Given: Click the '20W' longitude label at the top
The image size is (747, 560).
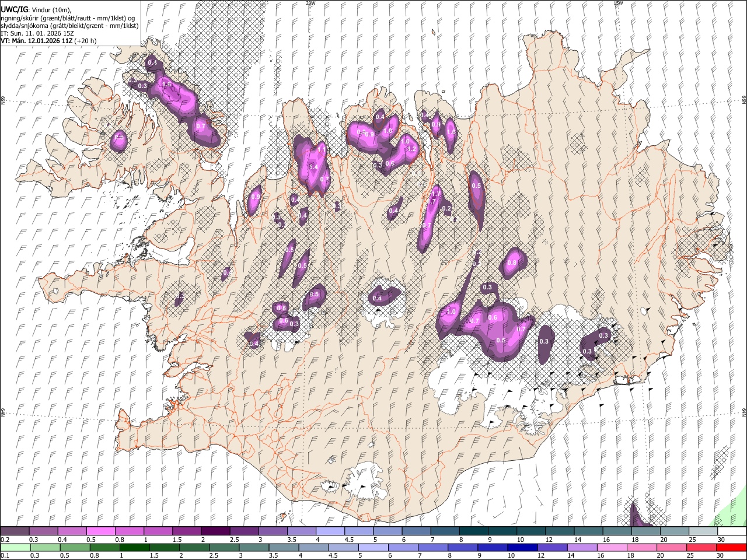Looking at the screenshot, I should [x=310, y=3].
